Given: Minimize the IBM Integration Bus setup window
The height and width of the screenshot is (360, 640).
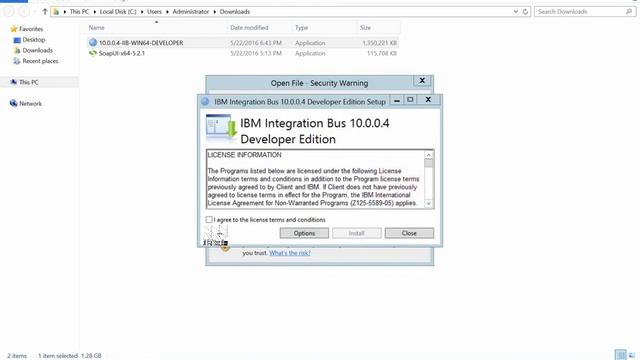Looking at the screenshot, I should 397,100.
